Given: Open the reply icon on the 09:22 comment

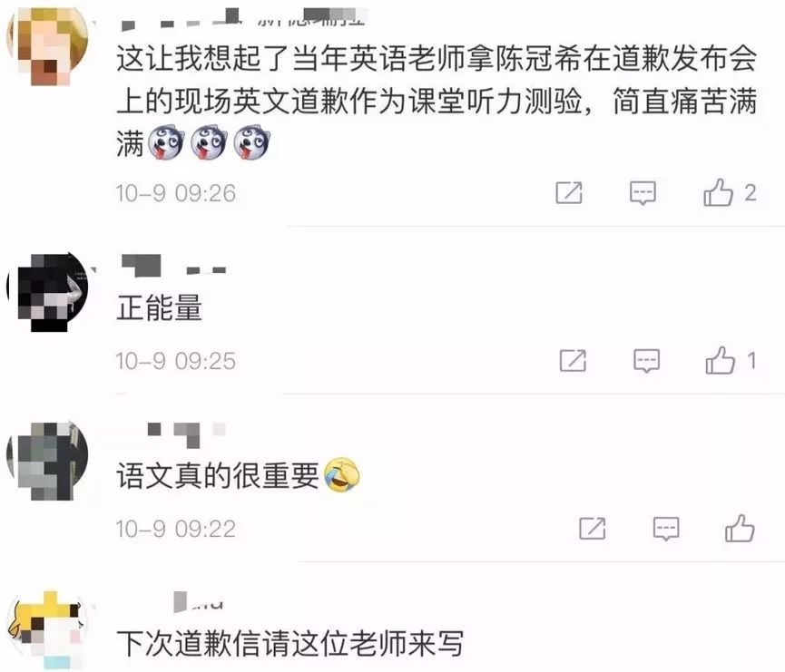Looking at the screenshot, I should click(x=666, y=529).
